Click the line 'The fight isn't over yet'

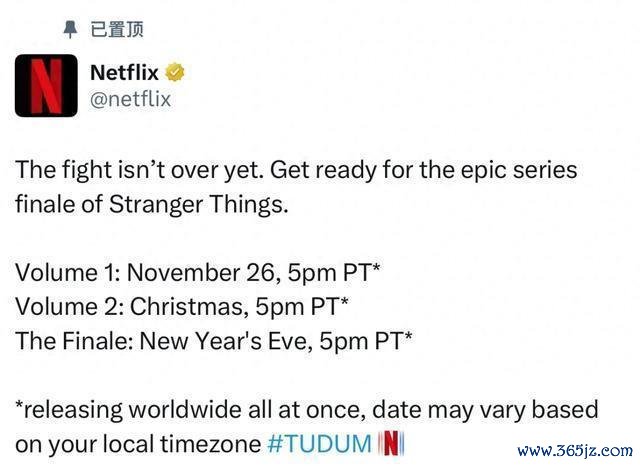coord(139,169)
